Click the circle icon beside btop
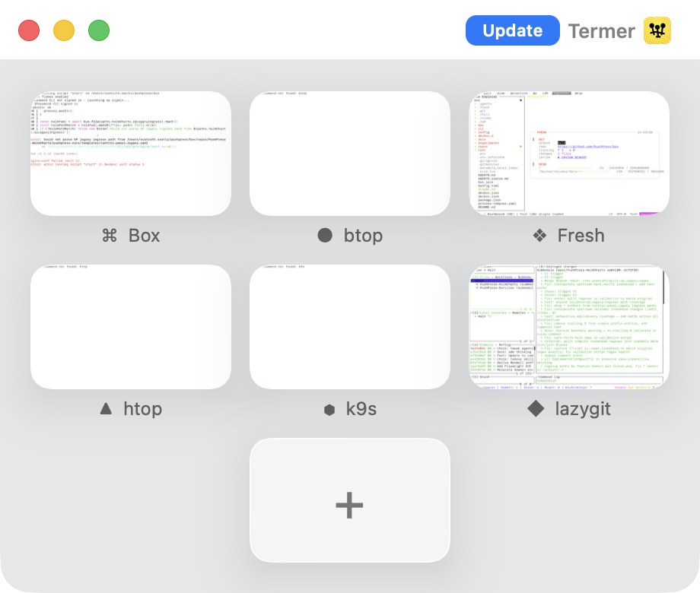700x593 pixels. click(x=325, y=235)
